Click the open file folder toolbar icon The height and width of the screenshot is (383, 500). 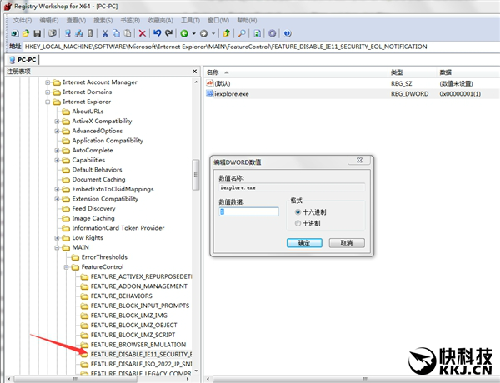tap(26, 33)
